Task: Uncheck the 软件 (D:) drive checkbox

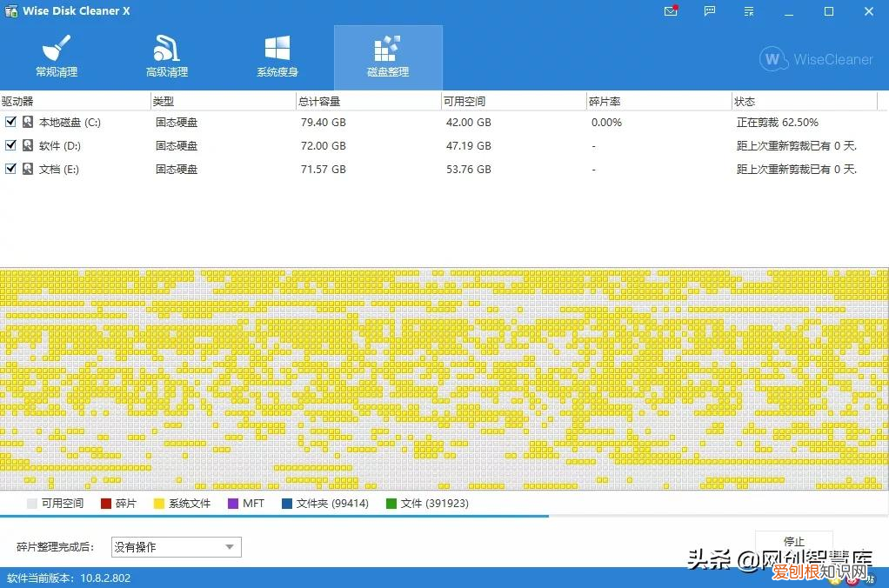Action: click(x=10, y=145)
